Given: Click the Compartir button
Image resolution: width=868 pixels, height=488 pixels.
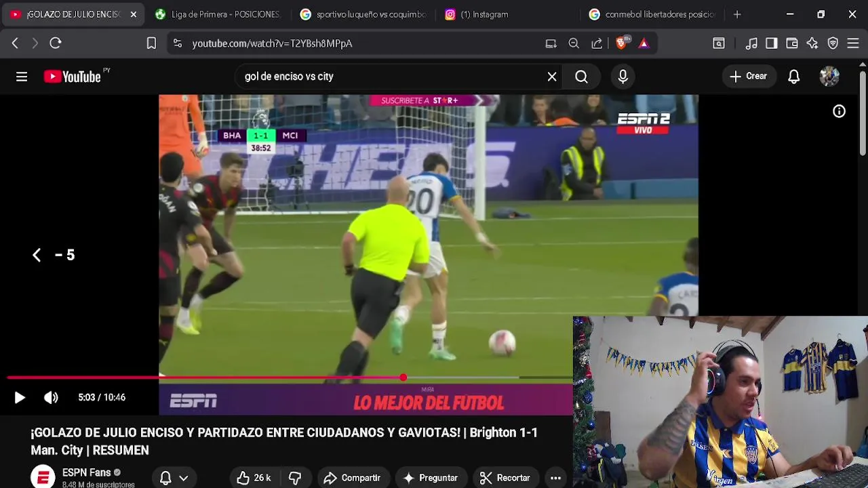Looking at the screenshot, I should pyautogui.click(x=352, y=478).
